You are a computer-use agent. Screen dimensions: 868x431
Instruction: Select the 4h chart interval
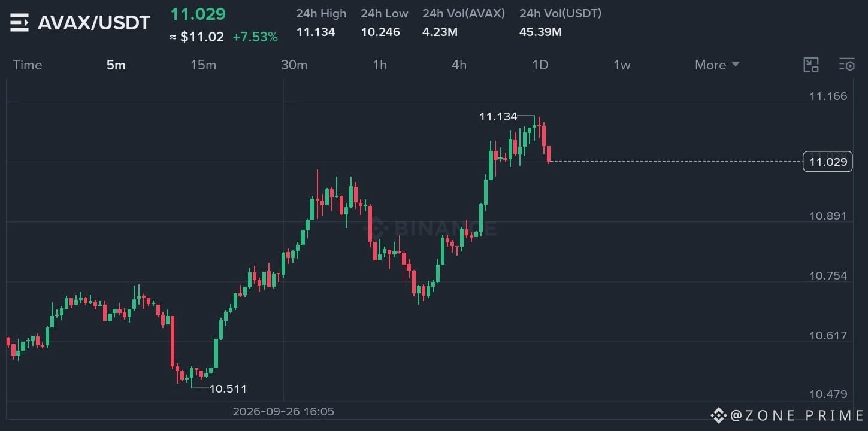[x=459, y=65]
